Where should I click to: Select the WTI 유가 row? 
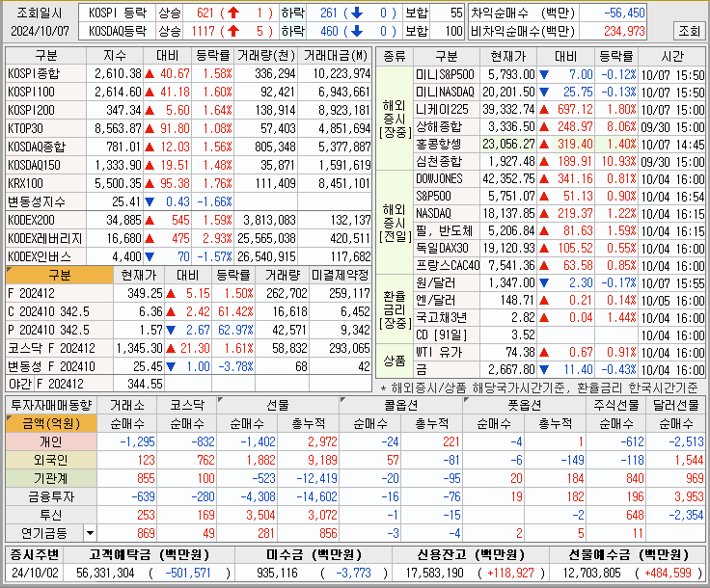click(560, 353)
